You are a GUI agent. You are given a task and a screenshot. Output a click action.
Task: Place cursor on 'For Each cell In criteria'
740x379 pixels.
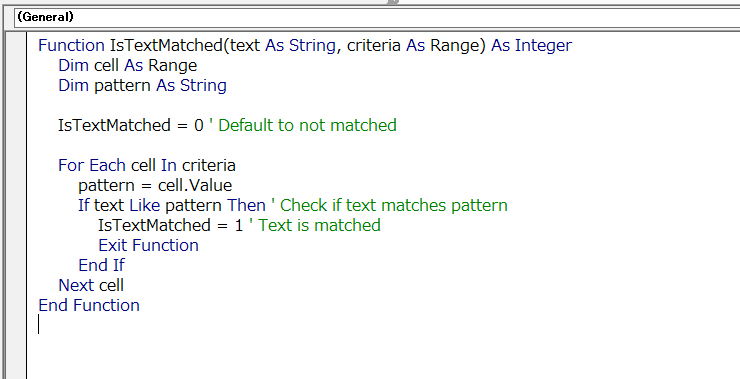(147, 165)
